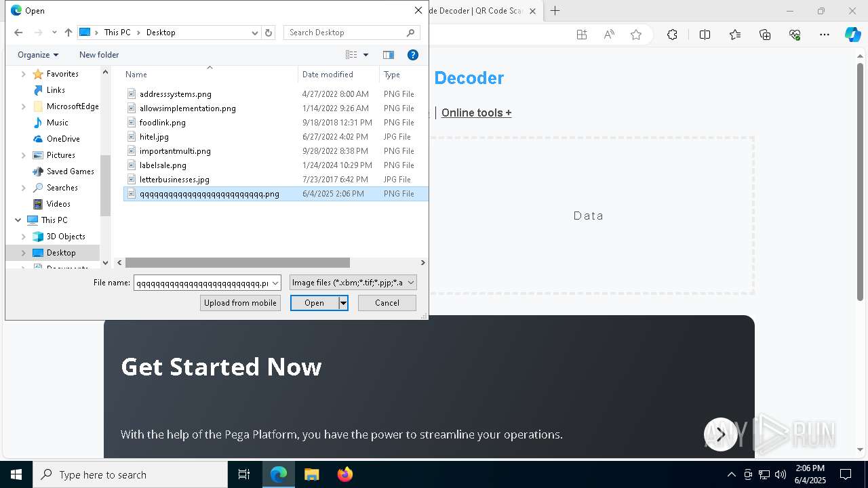
Task: Toggle the preview pane
Action: [x=389, y=55]
